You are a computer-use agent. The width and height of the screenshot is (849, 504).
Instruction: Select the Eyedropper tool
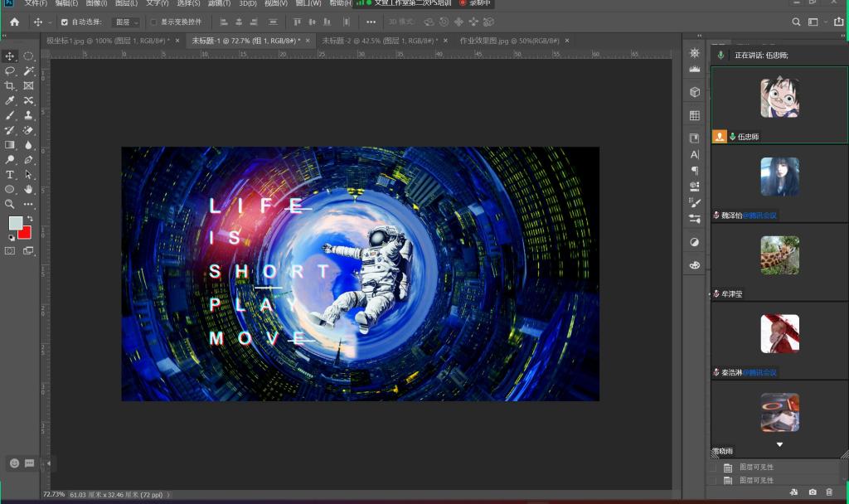[10, 100]
